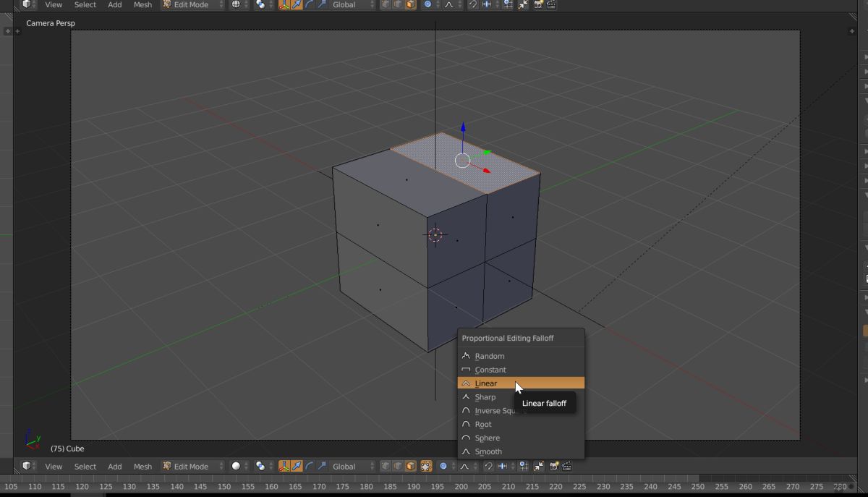Click the 3D cursor crosshair on cube
Viewport: 868px width, 497px height.
pyautogui.click(x=435, y=234)
